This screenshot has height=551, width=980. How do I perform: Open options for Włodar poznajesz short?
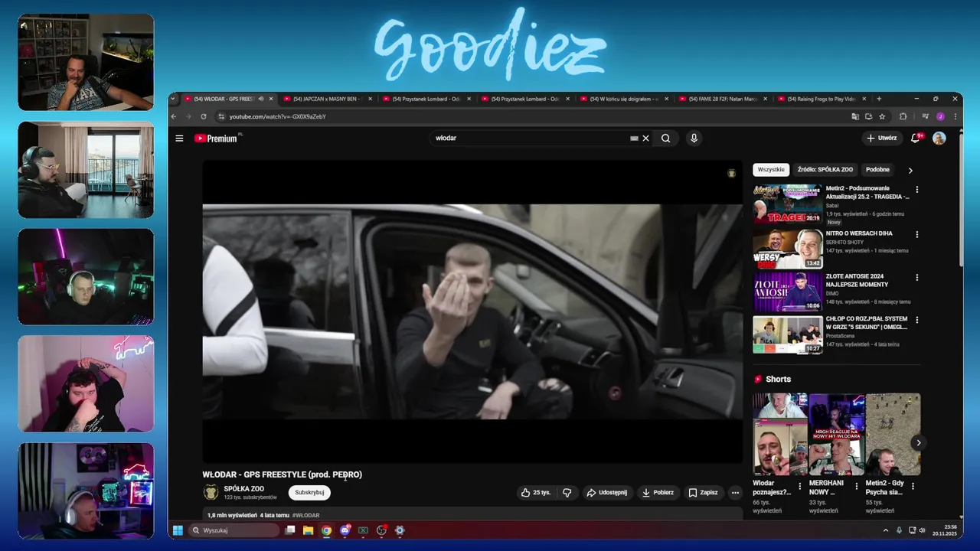click(x=800, y=486)
